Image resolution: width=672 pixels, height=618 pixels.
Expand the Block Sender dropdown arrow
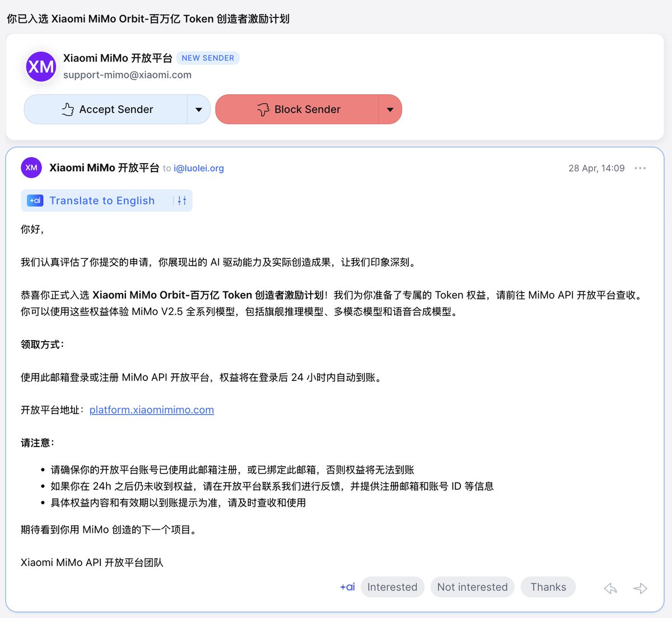click(390, 109)
